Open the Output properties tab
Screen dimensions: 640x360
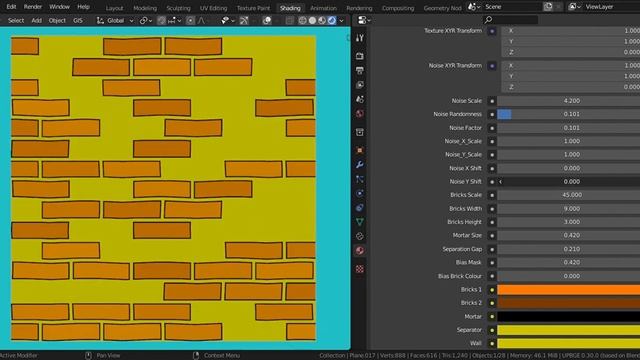coord(360,71)
